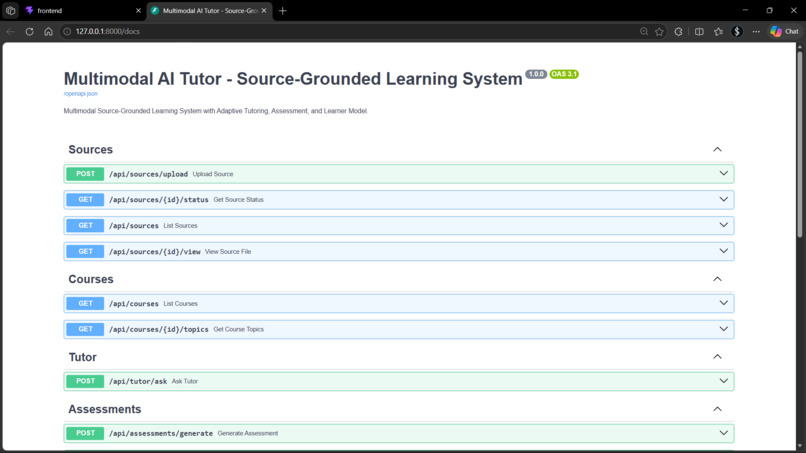The height and width of the screenshot is (453, 806).
Task: Switch to the frontend tab
Action: 82,10
